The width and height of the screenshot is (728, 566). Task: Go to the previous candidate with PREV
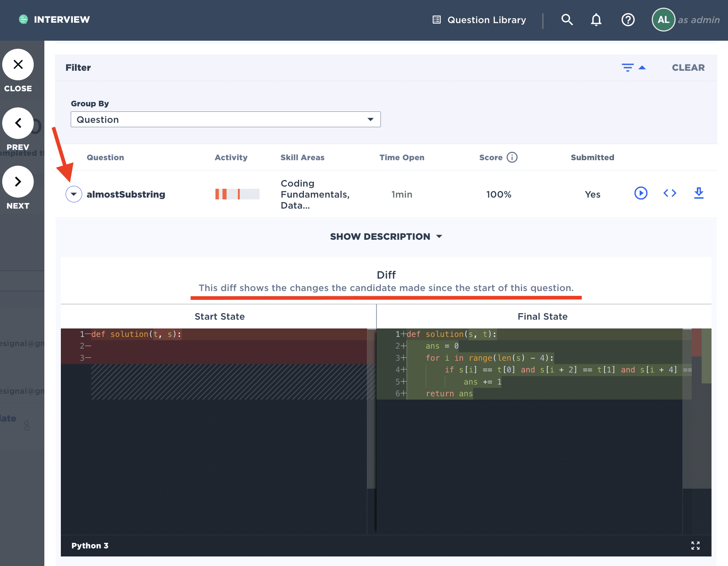click(18, 123)
